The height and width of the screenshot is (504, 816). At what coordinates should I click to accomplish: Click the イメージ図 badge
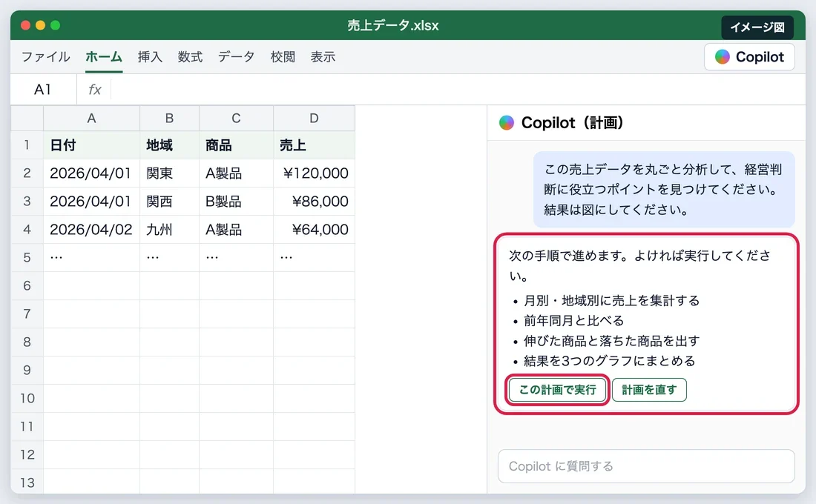tap(757, 27)
